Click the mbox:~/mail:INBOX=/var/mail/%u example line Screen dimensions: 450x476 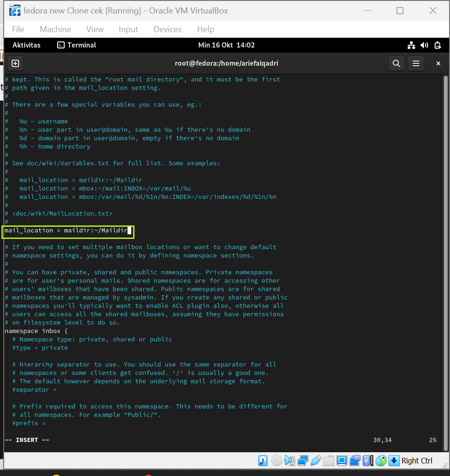coord(98,188)
